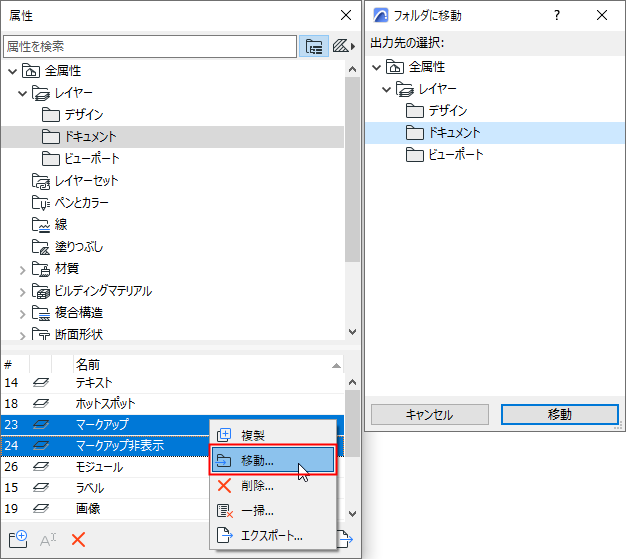
Task: Sort list by the # column header
Action: click(x=15, y=364)
